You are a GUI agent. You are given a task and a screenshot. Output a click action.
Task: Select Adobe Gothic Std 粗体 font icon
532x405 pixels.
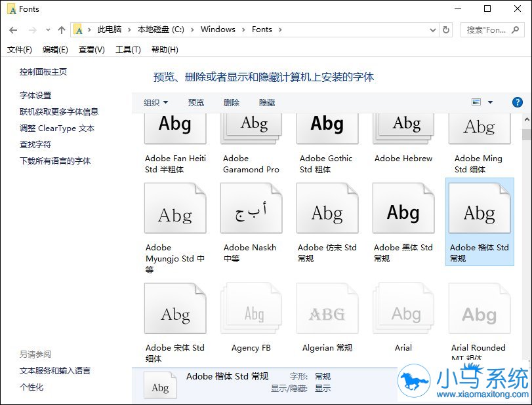pyautogui.click(x=327, y=129)
